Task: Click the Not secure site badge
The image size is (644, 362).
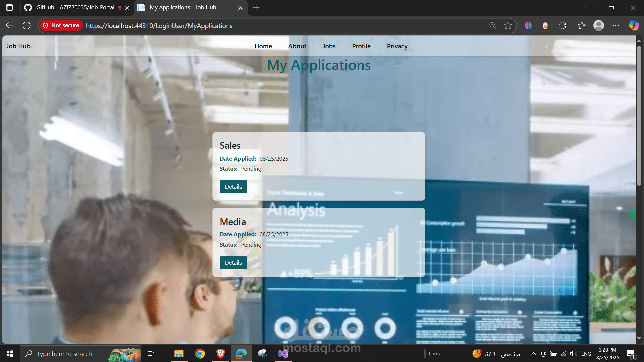Action: click(x=61, y=26)
